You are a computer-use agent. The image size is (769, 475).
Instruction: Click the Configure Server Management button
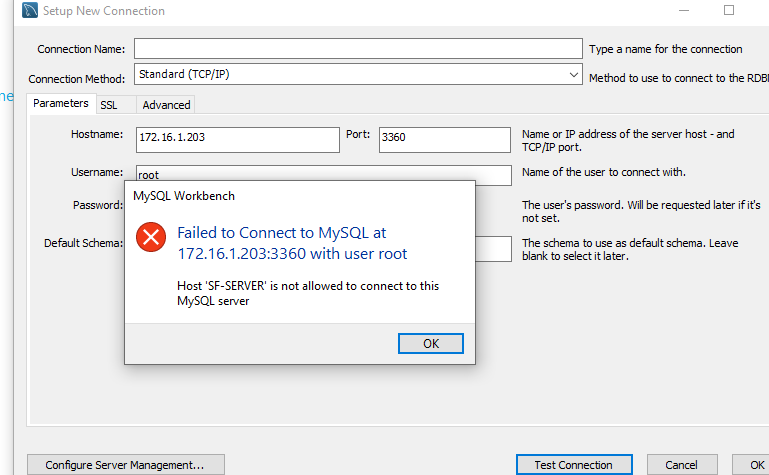[126, 465]
